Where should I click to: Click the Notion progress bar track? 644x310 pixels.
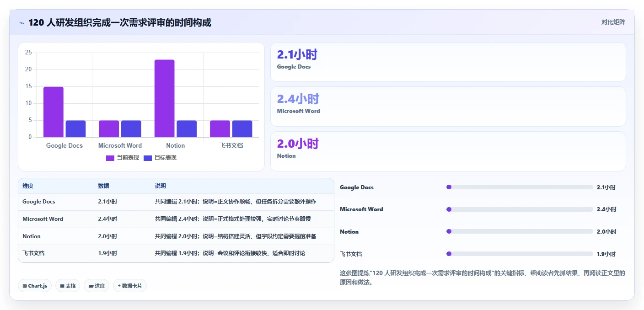click(x=520, y=231)
